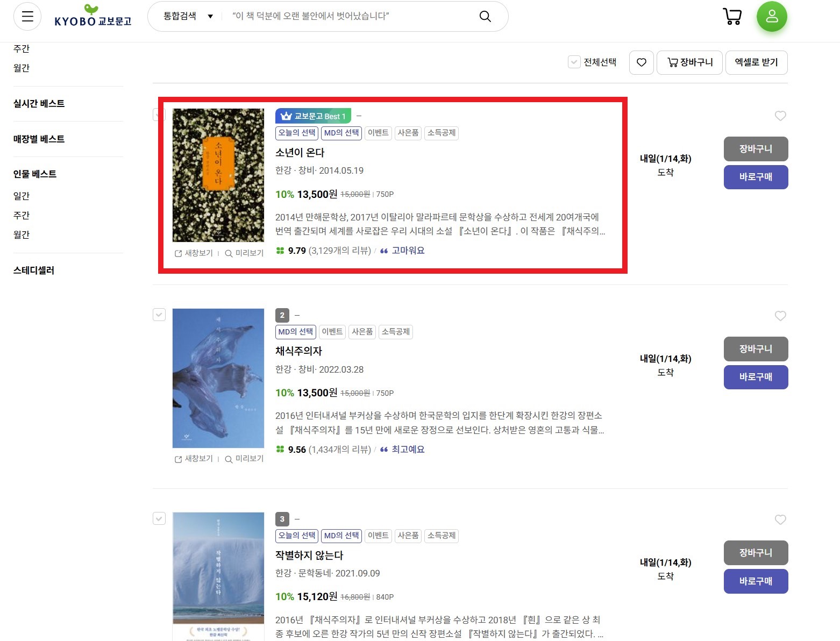Open the hamburger menu icon

[x=27, y=16]
